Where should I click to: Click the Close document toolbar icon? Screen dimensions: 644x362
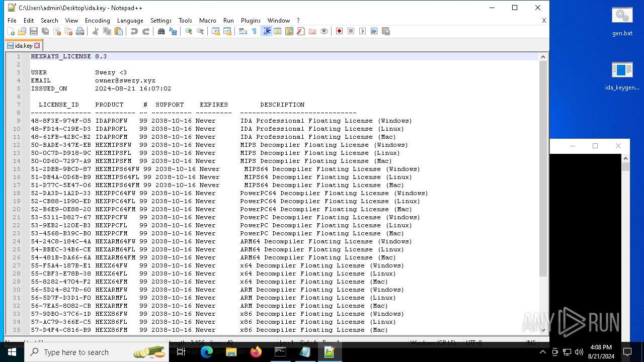57,31
